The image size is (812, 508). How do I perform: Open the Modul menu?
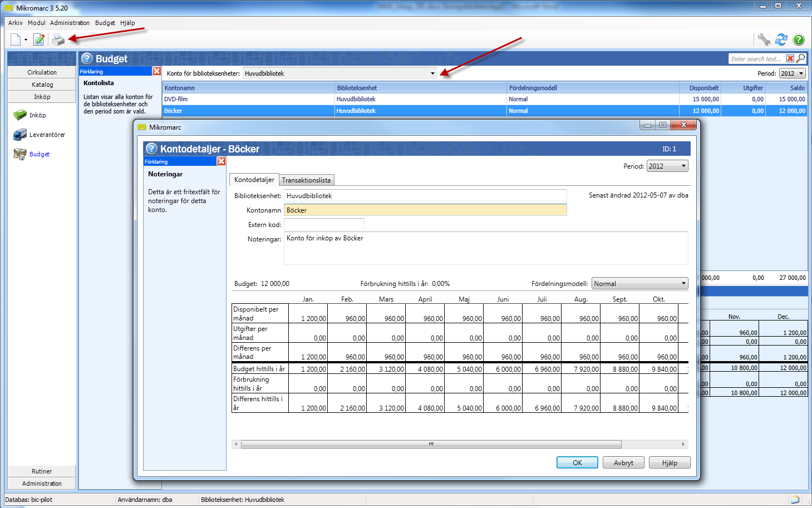pyautogui.click(x=37, y=23)
